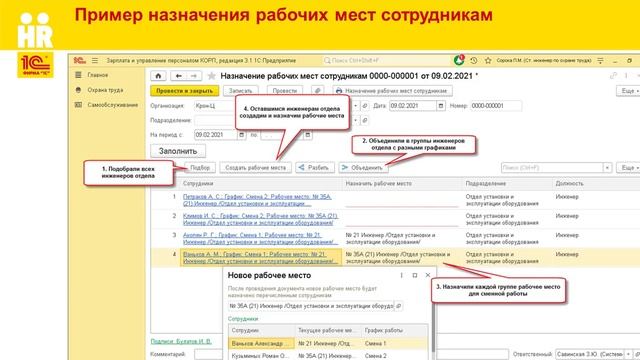Image resolution: width=640 pixels, height=360 pixels.
Task: Click the Записать button
Action: tap(240, 91)
